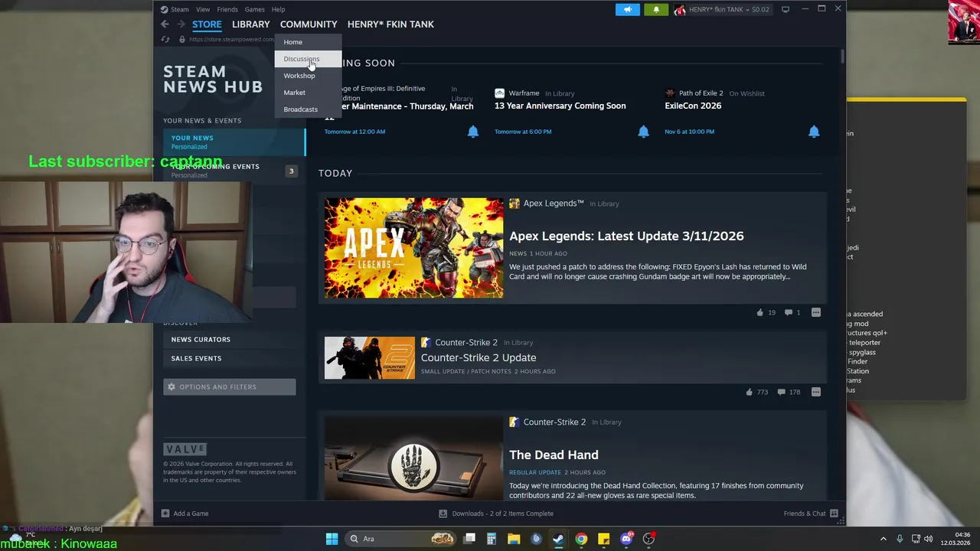The width and height of the screenshot is (980, 551).
Task: Open the Friends & Chat icon
Action: point(834,514)
